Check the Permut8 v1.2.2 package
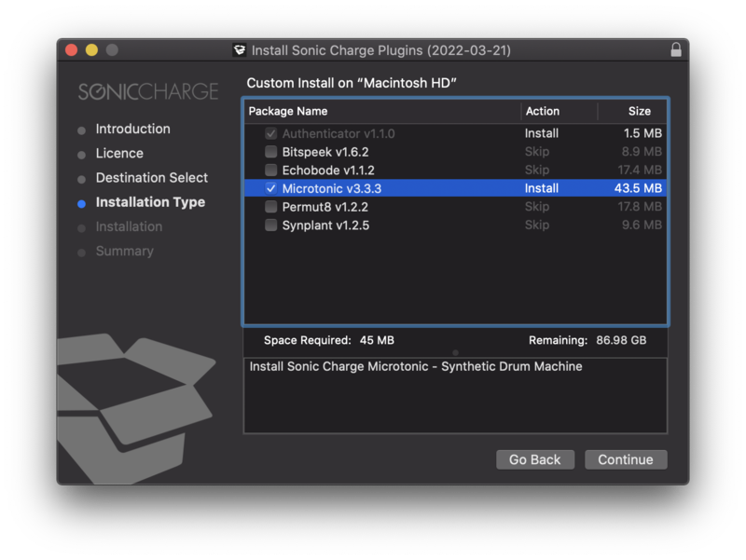Screen dimensions: 746x560 point(271,207)
